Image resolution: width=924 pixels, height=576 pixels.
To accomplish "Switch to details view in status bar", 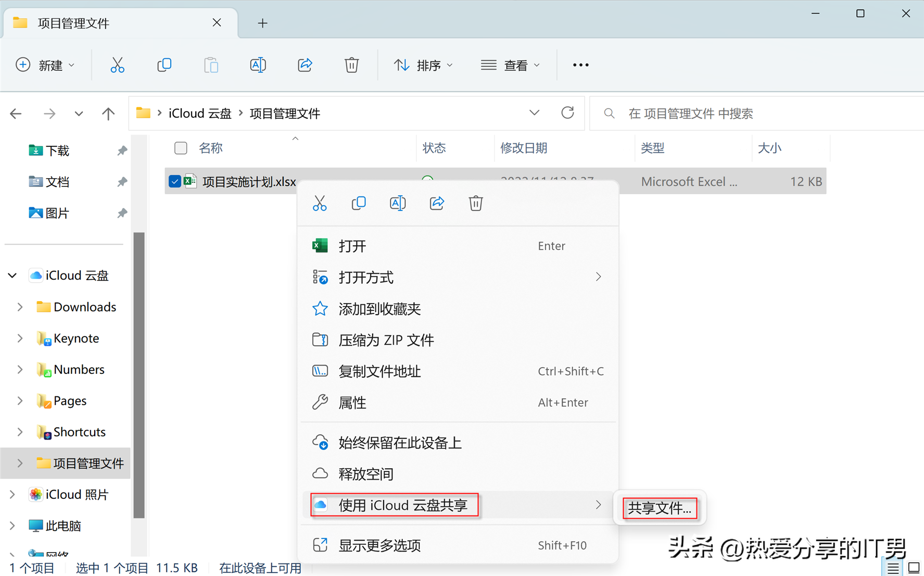I will [893, 568].
